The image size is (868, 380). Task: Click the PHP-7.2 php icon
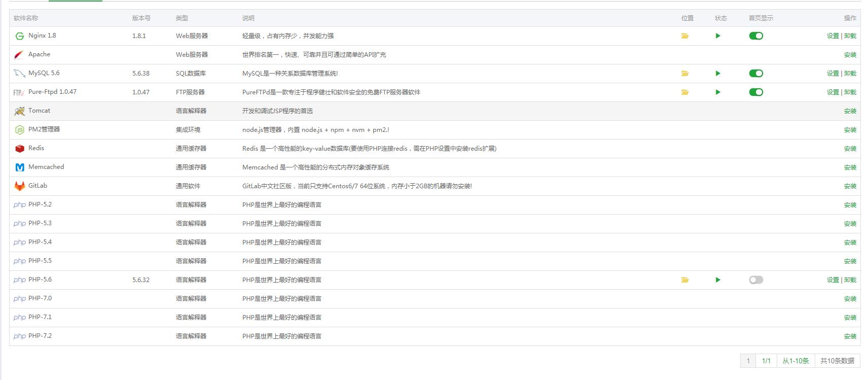[x=19, y=336]
